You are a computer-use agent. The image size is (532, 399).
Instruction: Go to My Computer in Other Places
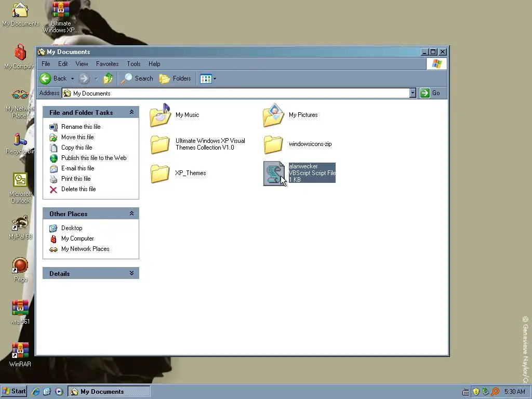point(77,238)
